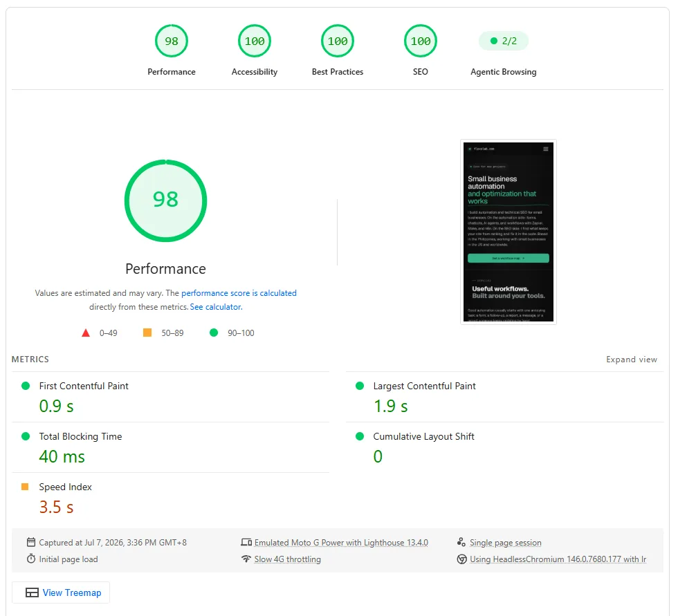Click the 40 ms value
Viewport: 678px width, 616px height.
[x=62, y=456]
